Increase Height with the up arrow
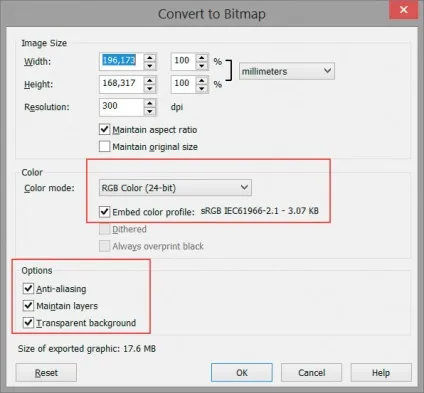 coord(150,80)
